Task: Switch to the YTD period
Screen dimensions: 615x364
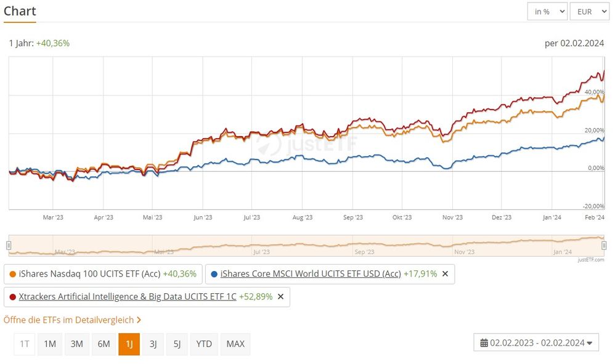Action: 204,344
